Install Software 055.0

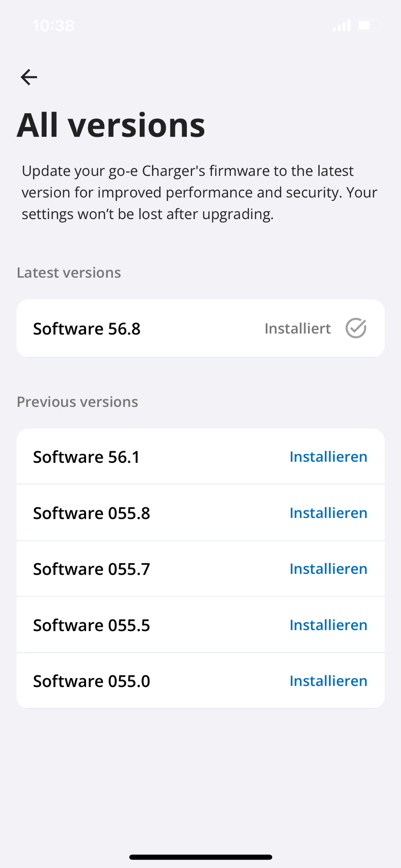click(x=328, y=681)
